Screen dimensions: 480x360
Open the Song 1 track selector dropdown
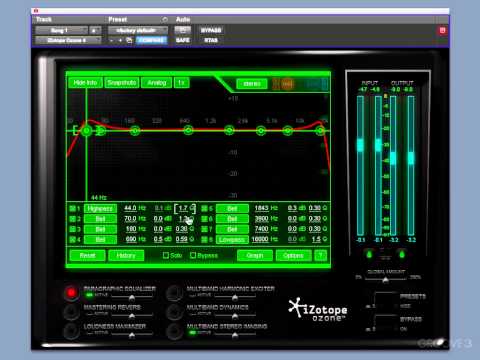pos(62,30)
